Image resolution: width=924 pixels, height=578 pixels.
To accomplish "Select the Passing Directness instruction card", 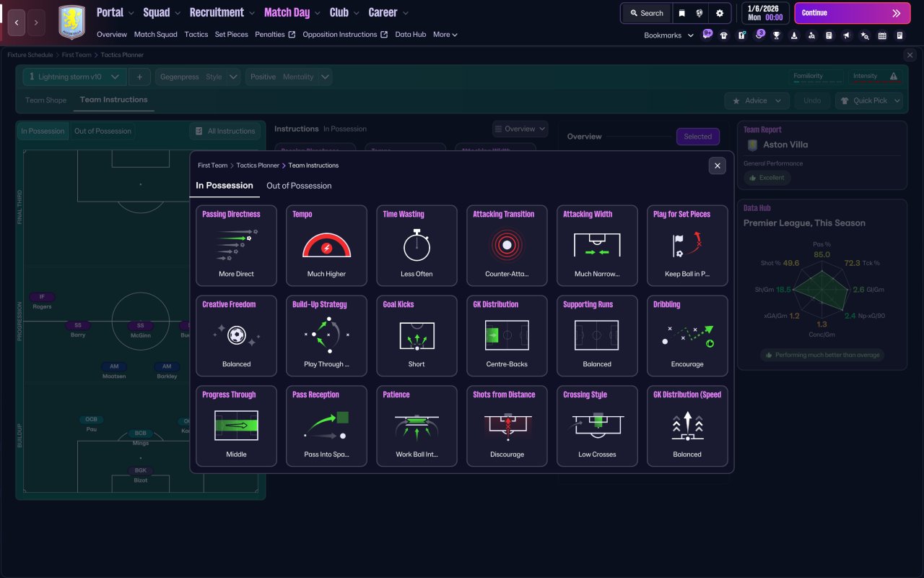I will point(236,246).
